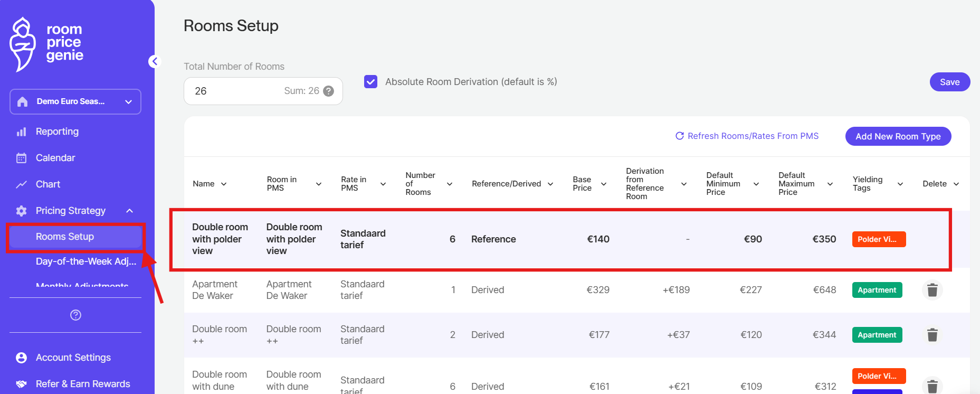This screenshot has height=394, width=980.
Task: Open the Calendar page from sidebar
Action: click(x=55, y=158)
